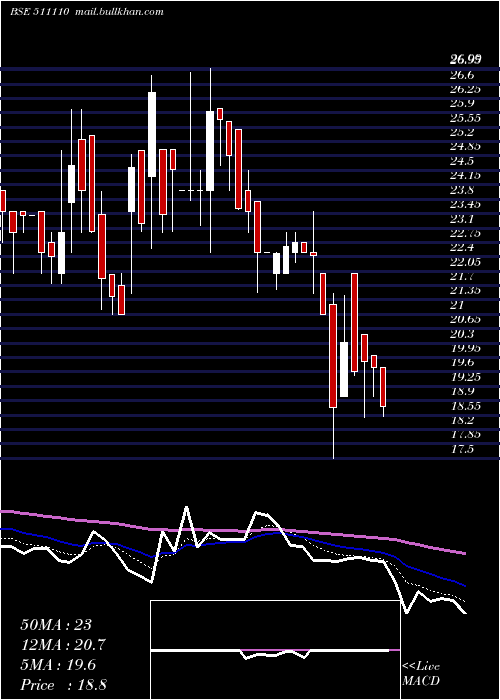The image size is (500, 700).
Task: Click the BSE 511110 ticker label
Action: [39, 11]
